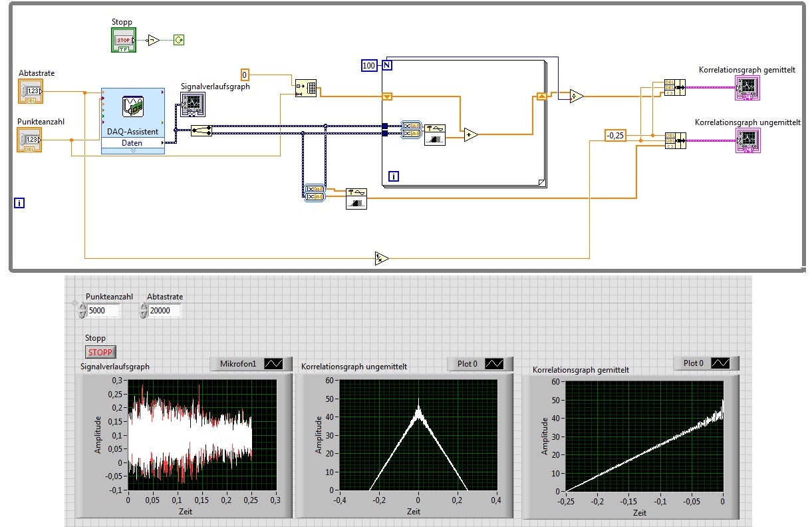The image size is (812, 527).
Task: Click the while loop conditional terminal
Action: tap(178, 40)
